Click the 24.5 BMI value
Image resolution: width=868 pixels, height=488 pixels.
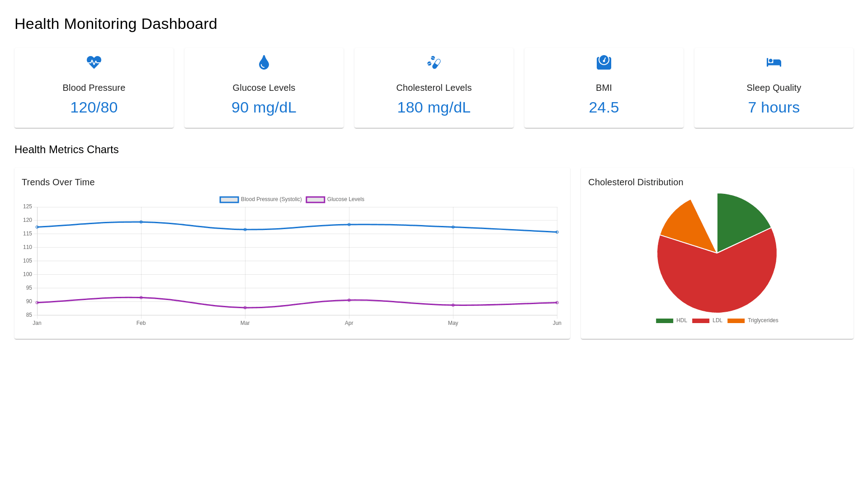click(x=604, y=108)
